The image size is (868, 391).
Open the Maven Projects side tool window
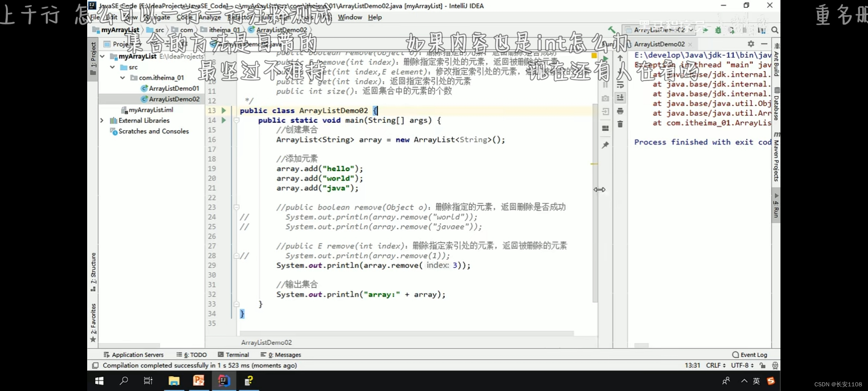coord(776,156)
